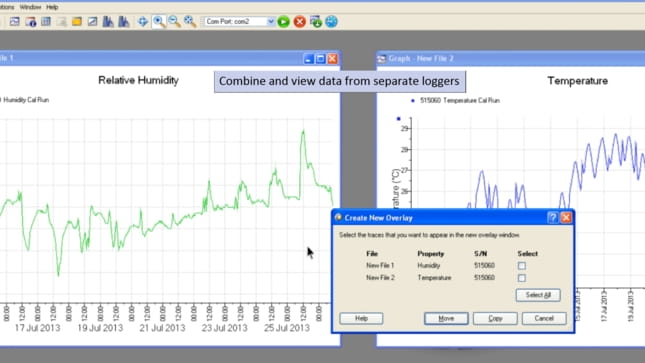Click the Select All button
The image size is (645, 363).
538,295
